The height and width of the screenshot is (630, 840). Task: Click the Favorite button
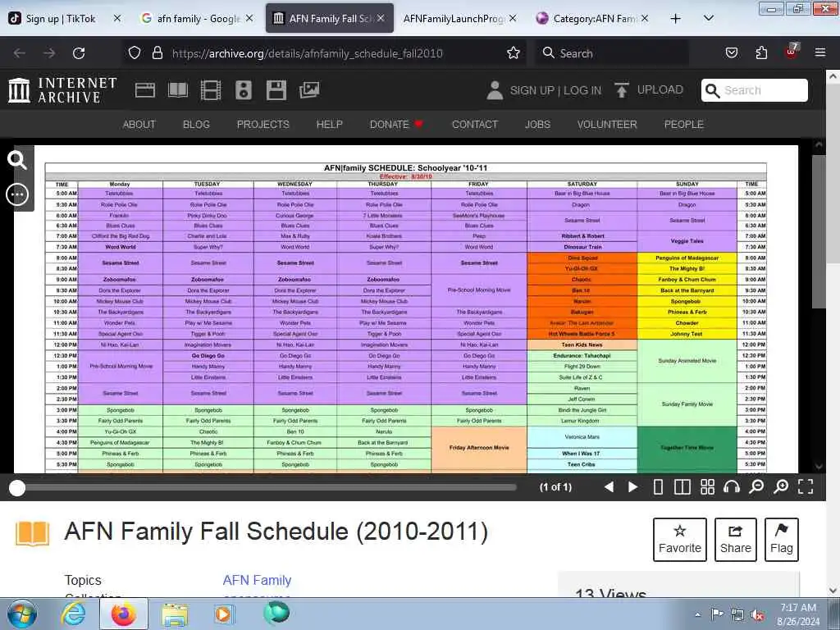pos(680,540)
